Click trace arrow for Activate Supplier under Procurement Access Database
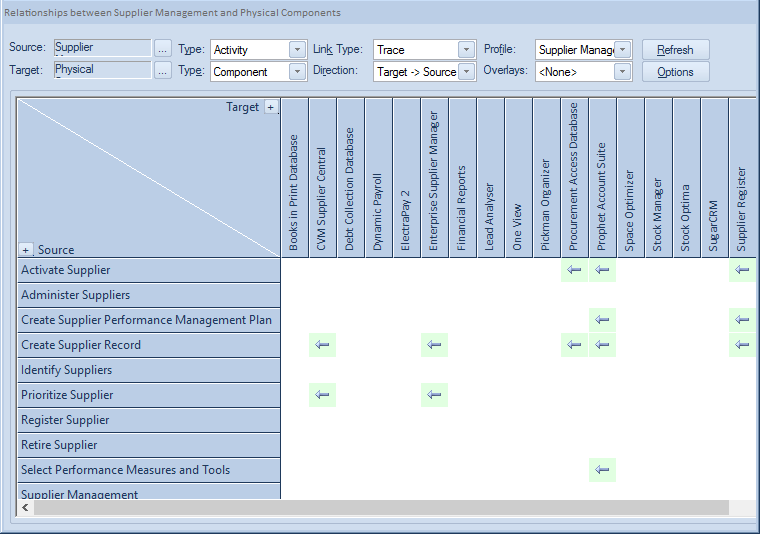This screenshot has height=534, width=760. point(574,270)
